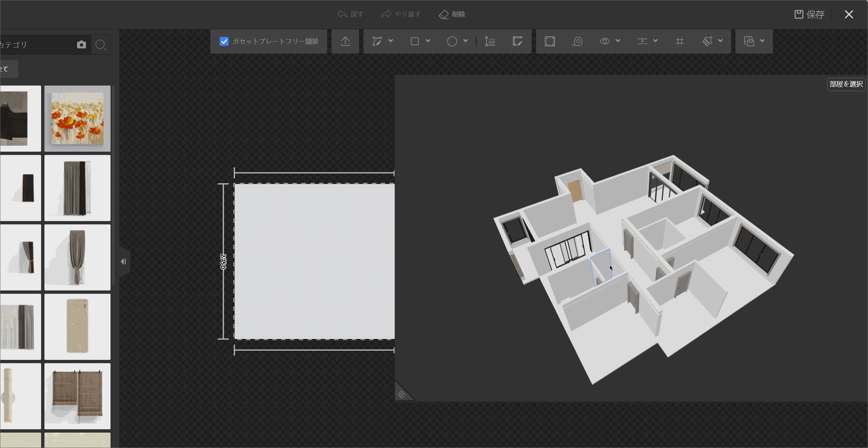
Task: Click the 戻す undo button
Action: click(x=350, y=14)
